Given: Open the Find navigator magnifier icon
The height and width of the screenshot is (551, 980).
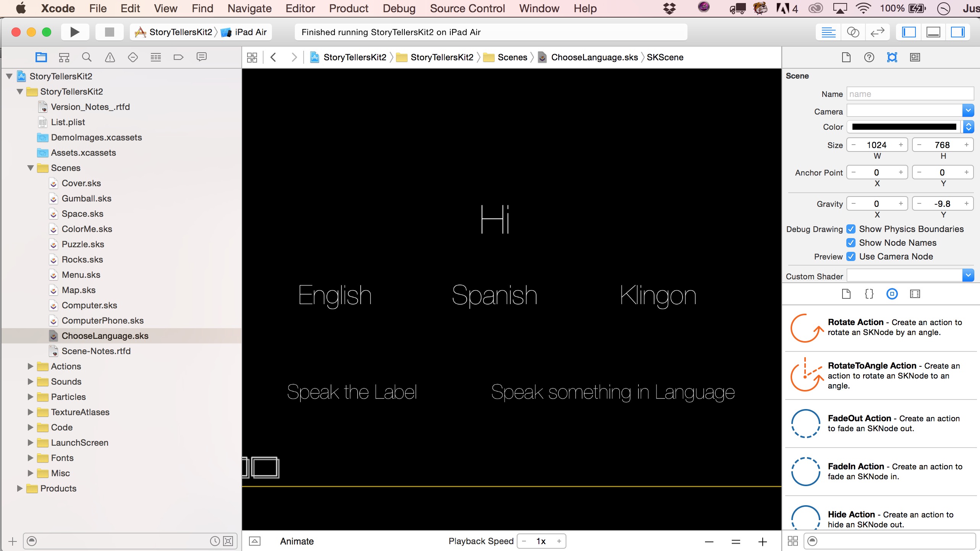Looking at the screenshot, I should tap(87, 57).
